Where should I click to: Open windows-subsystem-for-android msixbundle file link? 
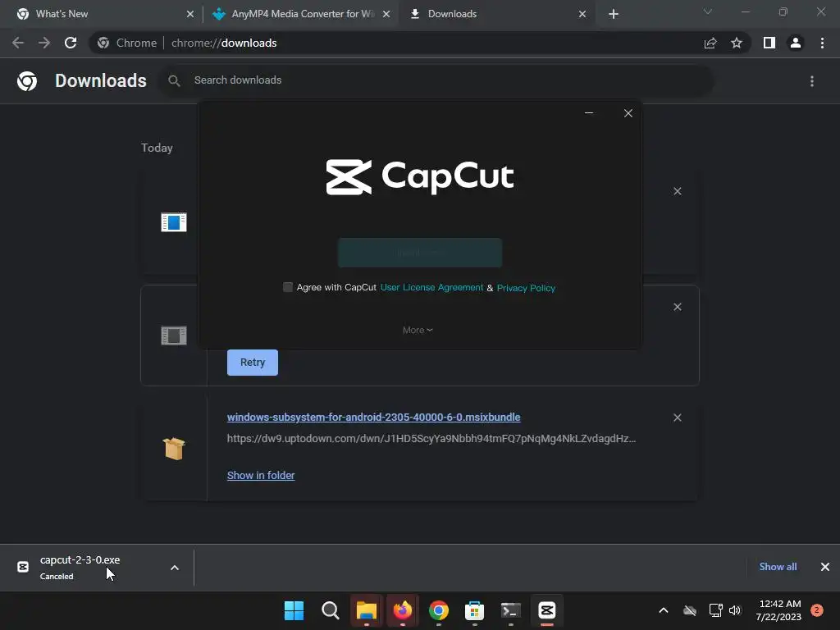click(373, 417)
